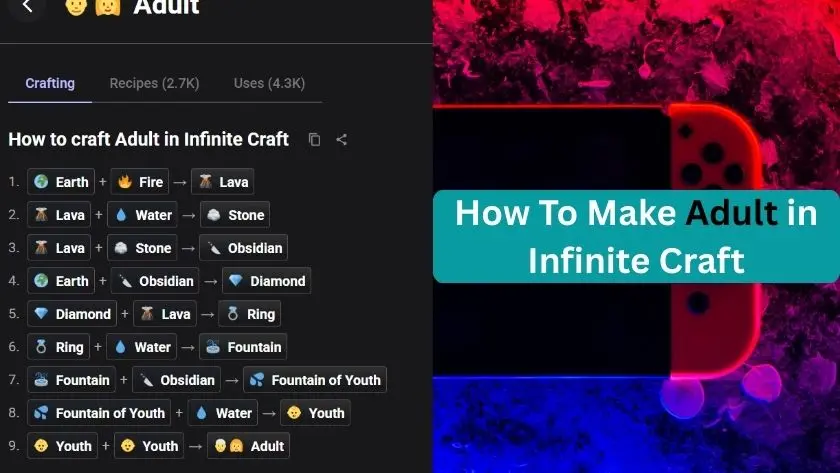Click Fountain of Youth ingredient in step 8

pos(99,413)
